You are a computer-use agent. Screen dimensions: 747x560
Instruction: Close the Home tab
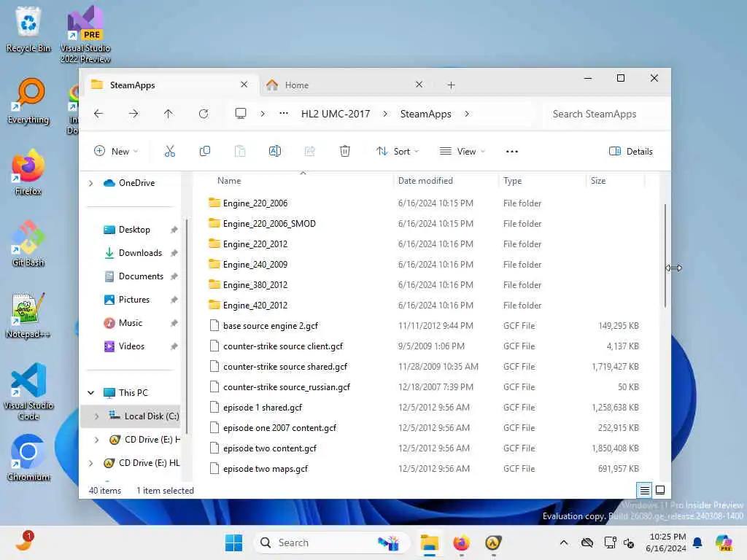(419, 85)
